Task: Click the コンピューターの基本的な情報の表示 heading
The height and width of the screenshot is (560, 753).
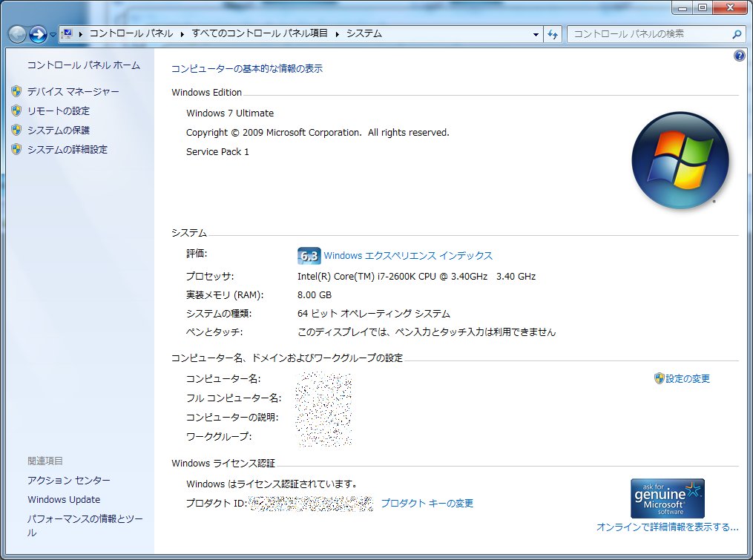Action: [247, 69]
